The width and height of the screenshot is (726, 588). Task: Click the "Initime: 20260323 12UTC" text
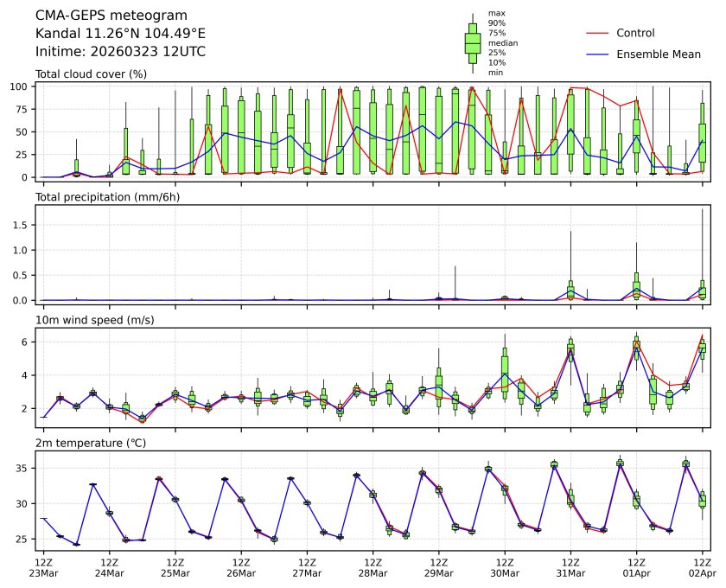coord(120,51)
